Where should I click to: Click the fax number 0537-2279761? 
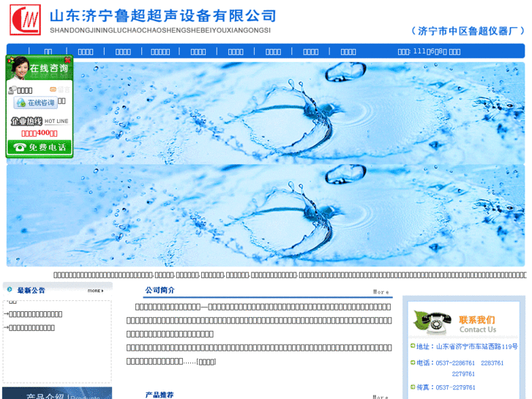(x=455, y=387)
